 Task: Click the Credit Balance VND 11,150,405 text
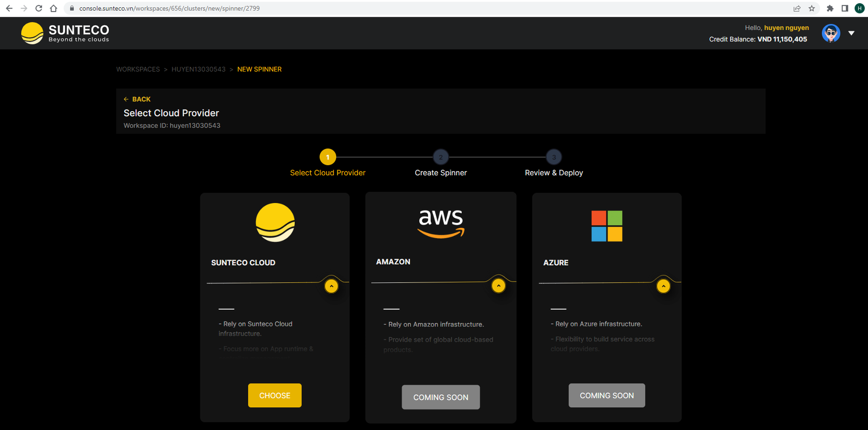758,39
